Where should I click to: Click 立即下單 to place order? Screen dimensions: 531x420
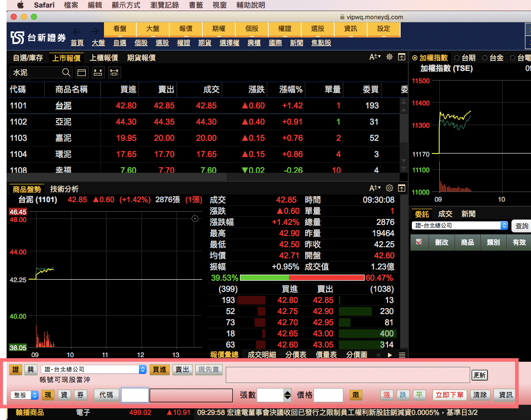[450, 395]
